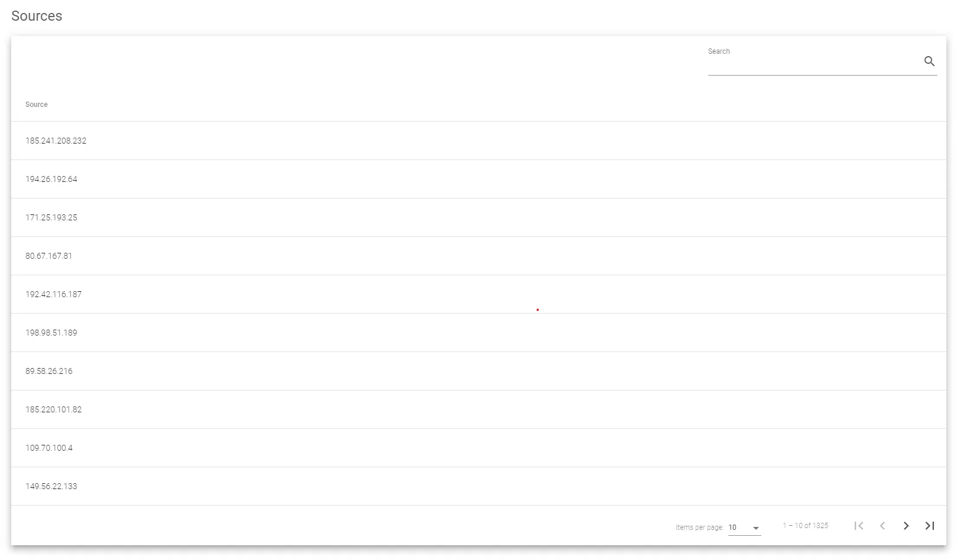
Task: Go to the previous page
Action: click(883, 526)
